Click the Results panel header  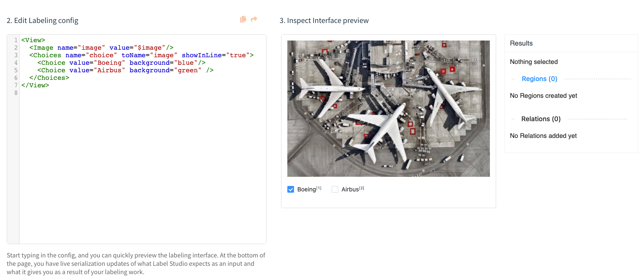(521, 43)
